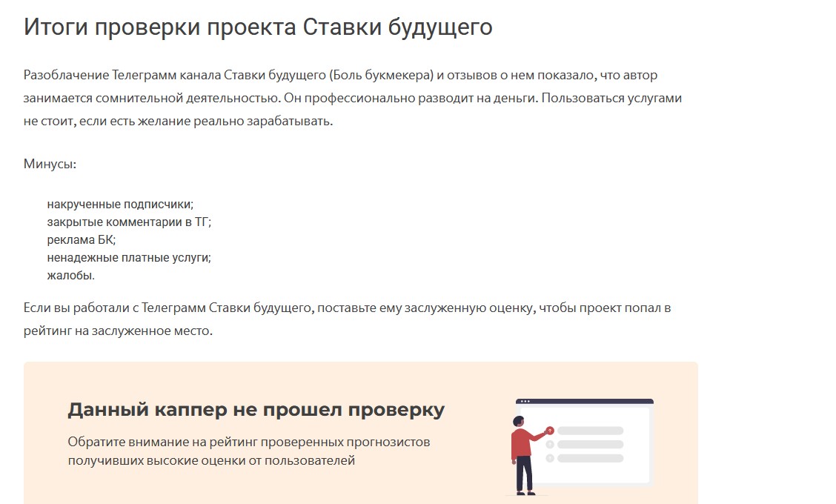
Task: Click the red up-arrow circle in illustration
Action: 550,430
